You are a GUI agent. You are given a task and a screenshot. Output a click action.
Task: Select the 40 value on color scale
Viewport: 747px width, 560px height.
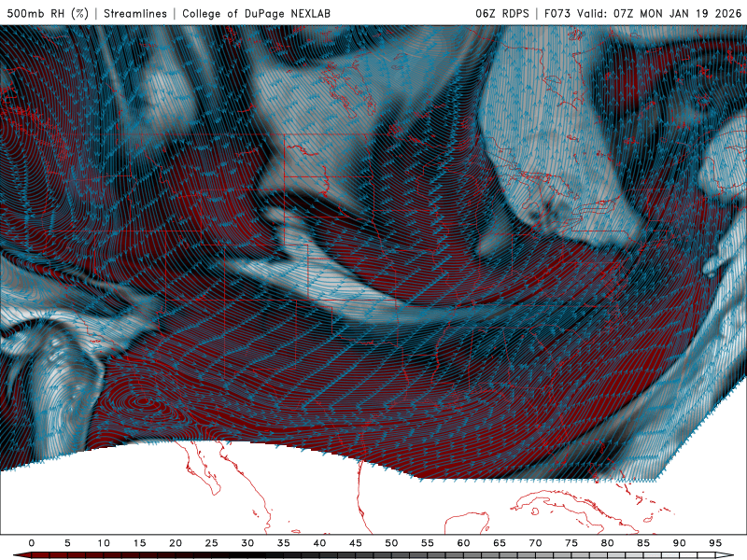tap(319, 543)
